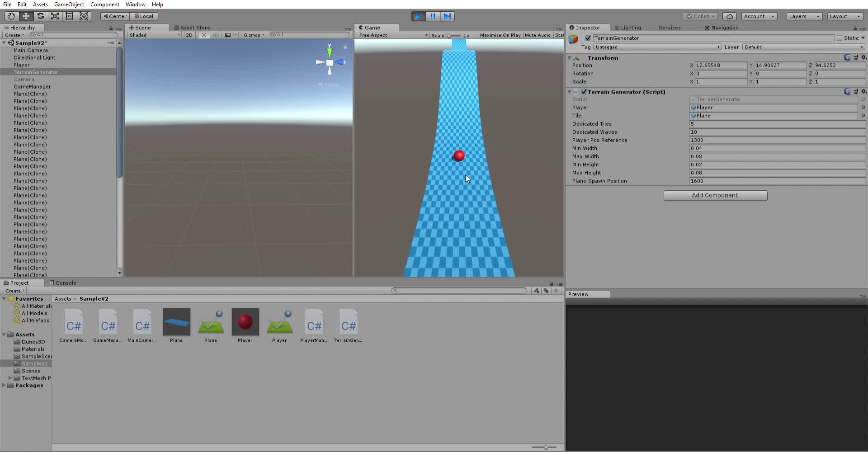Select the Rotate tool
This screenshot has width=868, height=452.
[40, 16]
